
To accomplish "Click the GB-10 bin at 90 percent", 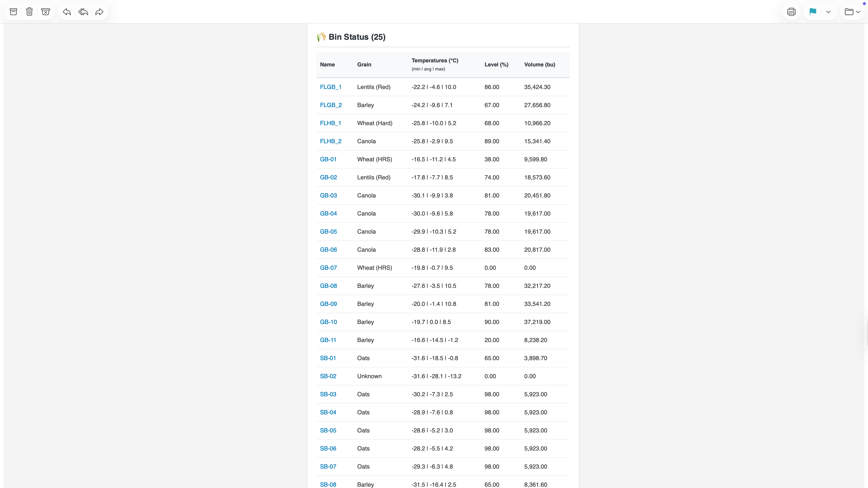I will (328, 322).
